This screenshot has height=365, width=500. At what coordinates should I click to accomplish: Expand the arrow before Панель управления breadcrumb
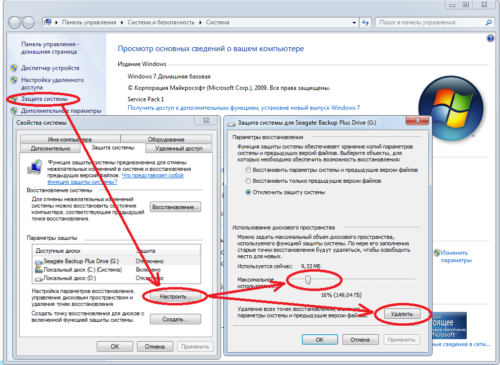click(x=56, y=22)
